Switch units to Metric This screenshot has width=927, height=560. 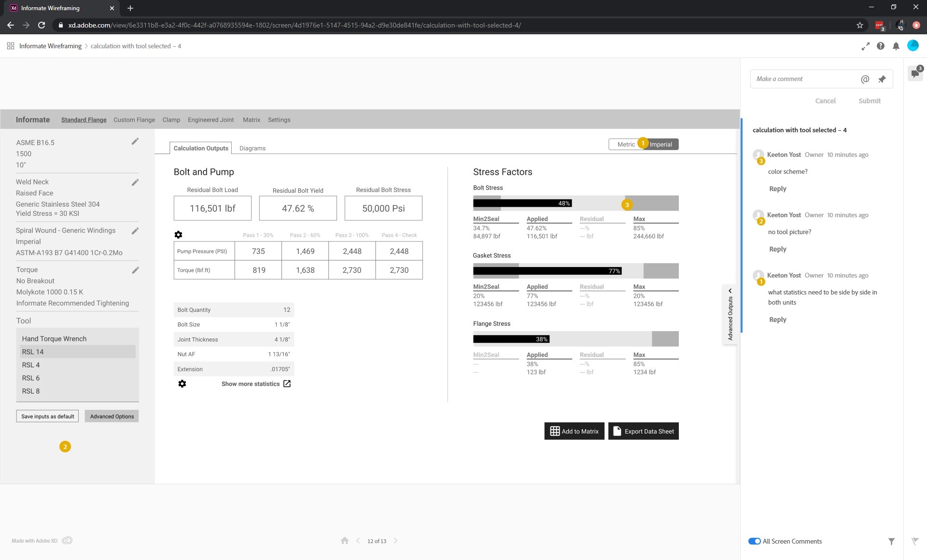(626, 144)
